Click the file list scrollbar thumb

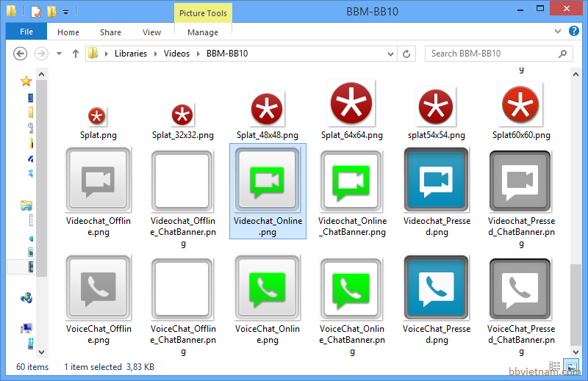point(576,305)
